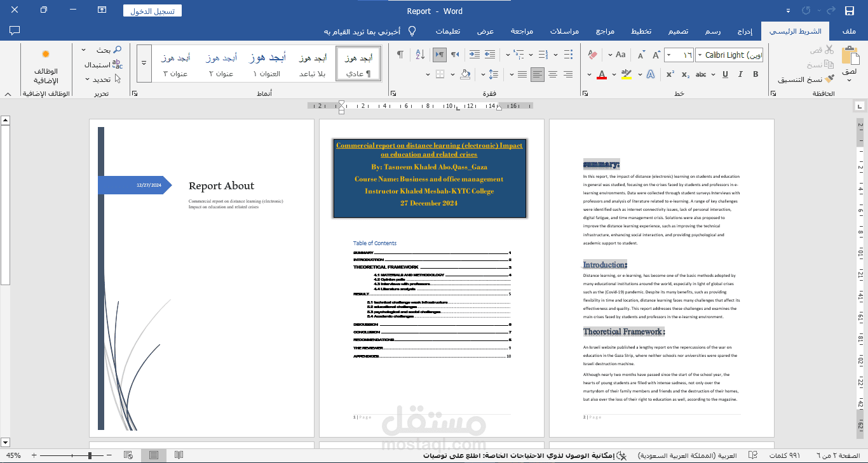868x463 pixels.
Task: Collapse the ribbon with the chevron
Action: tap(8, 94)
